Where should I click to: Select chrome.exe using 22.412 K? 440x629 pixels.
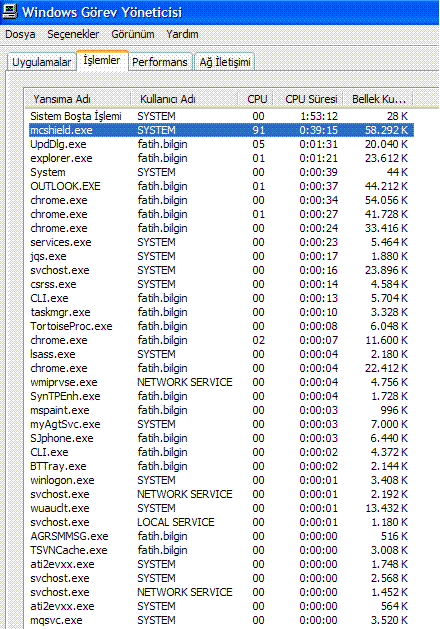click(221, 368)
